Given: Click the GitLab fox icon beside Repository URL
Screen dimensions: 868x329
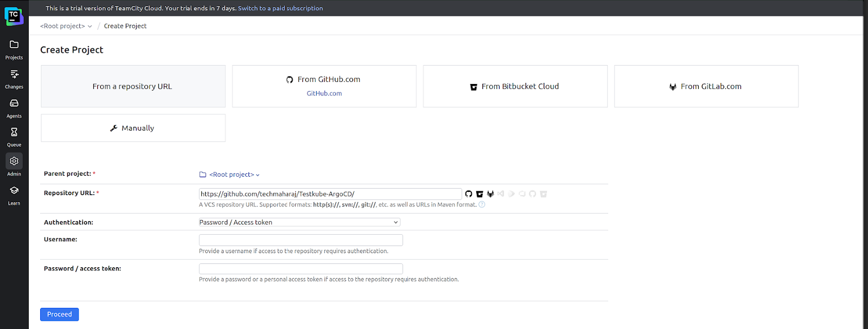Looking at the screenshot, I should [490, 193].
